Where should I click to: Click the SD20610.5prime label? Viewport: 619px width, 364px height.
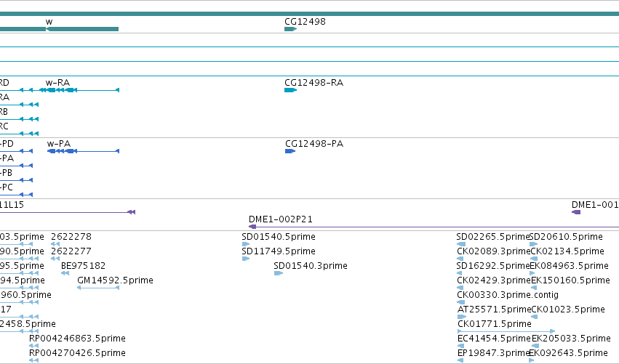(x=566, y=237)
